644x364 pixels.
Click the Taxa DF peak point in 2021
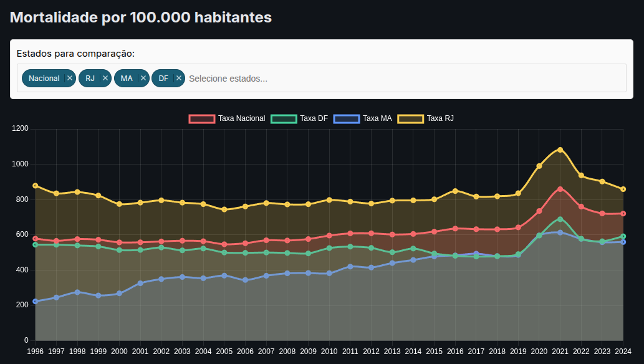coord(560,219)
